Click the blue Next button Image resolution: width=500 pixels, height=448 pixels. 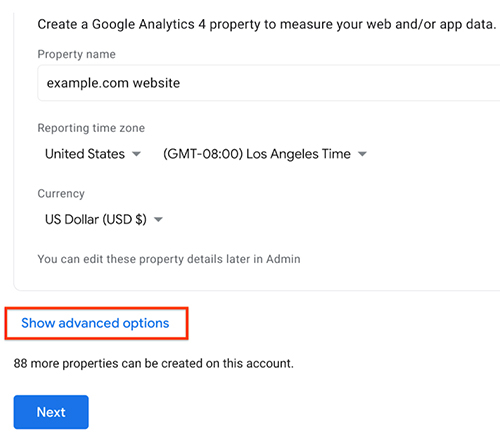tap(51, 412)
